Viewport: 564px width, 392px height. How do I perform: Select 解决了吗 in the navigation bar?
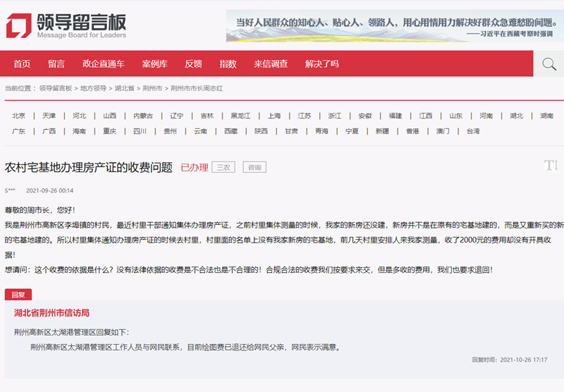(x=321, y=64)
